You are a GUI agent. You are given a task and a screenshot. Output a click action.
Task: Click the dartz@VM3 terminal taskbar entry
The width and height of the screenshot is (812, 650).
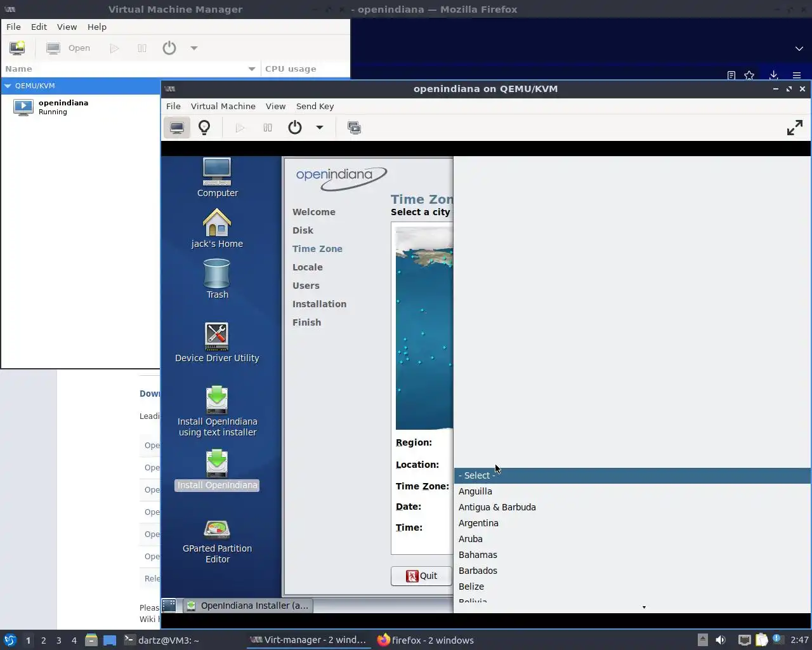[161, 640]
